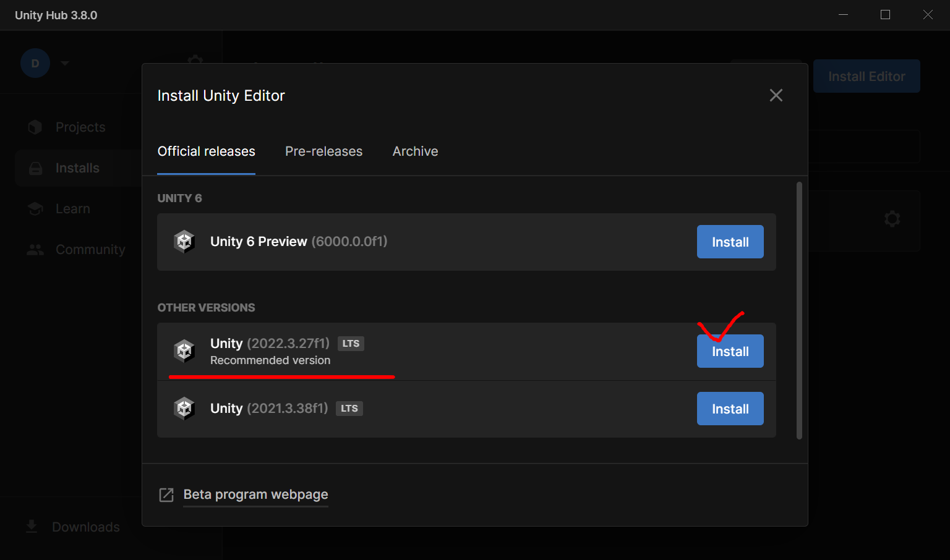Install the recommended Unity 2022.3.27f1 version
The image size is (950, 560).
730,351
